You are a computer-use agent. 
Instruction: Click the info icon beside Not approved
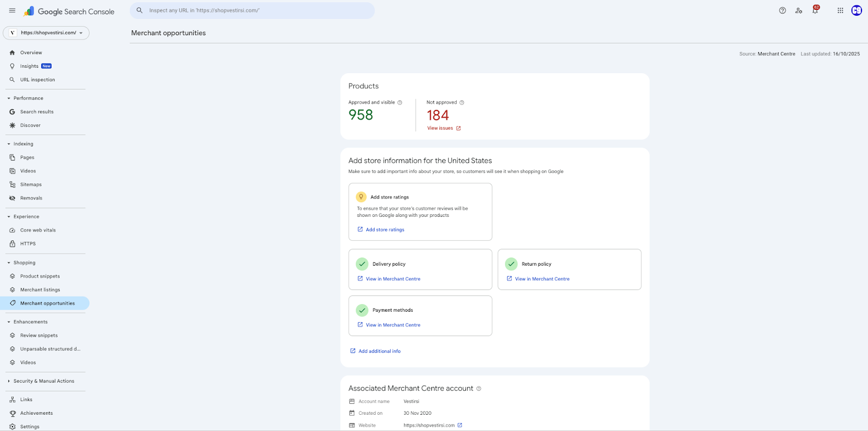[462, 102]
